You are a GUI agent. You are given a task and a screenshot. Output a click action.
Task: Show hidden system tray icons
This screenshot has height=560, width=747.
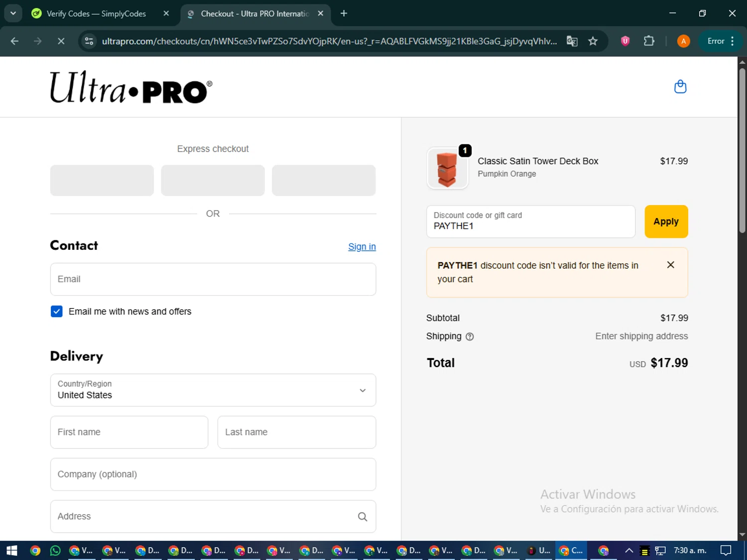click(629, 551)
